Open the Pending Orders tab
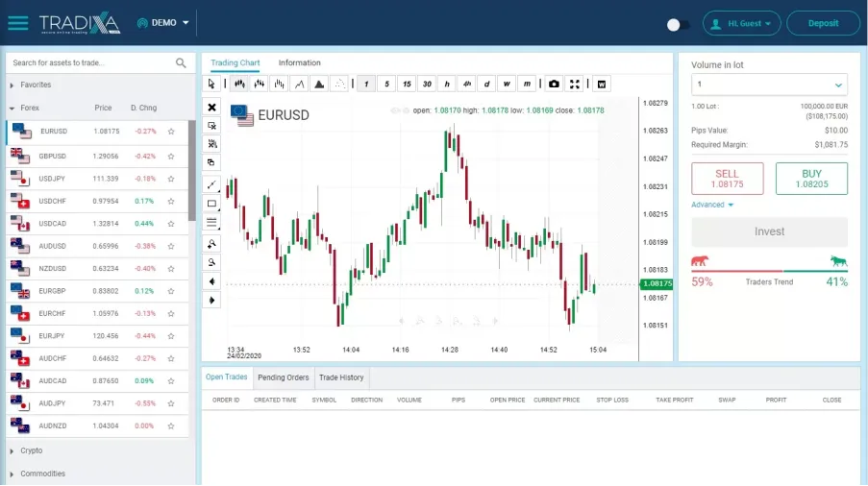Image resolution: width=868 pixels, height=486 pixels. (x=284, y=377)
